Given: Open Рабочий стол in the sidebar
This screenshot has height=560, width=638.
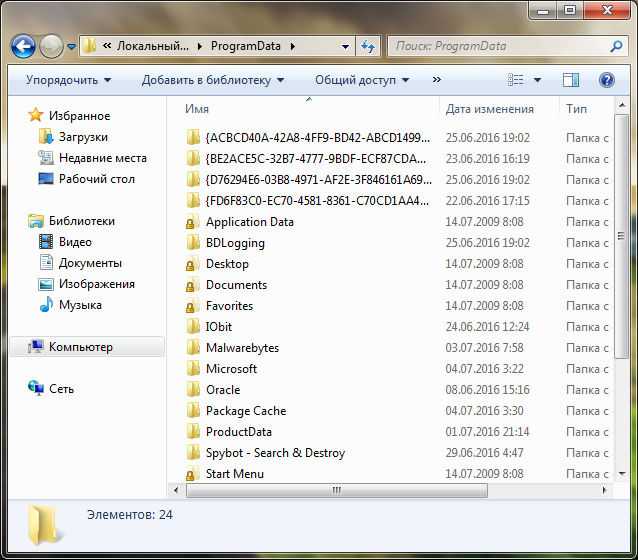Looking at the screenshot, I should point(96,179).
